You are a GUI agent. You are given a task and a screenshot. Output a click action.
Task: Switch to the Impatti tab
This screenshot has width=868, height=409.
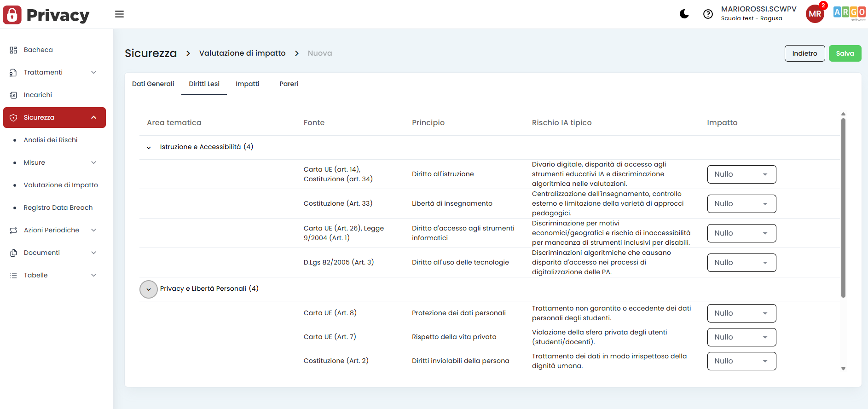pyautogui.click(x=247, y=84)
